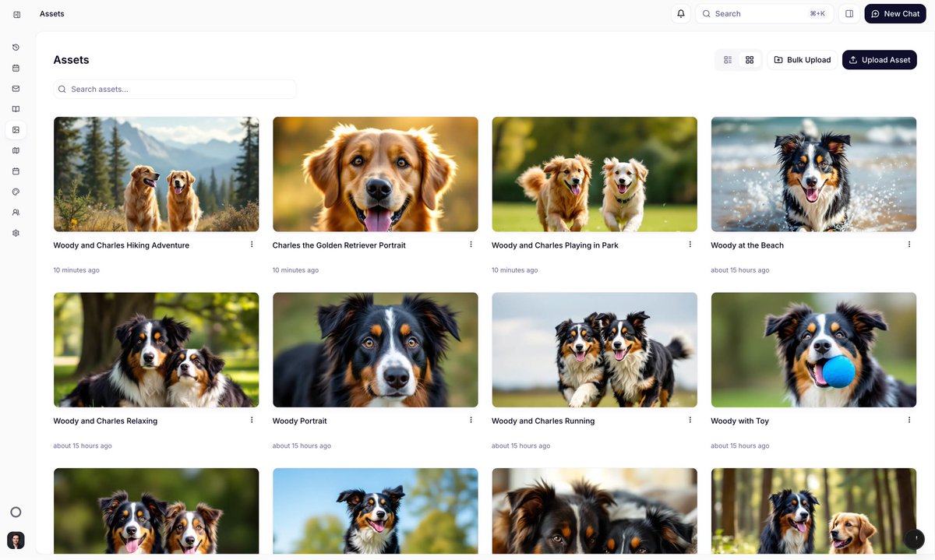
Task: Open the Woody Portrait thumbnail
Action: click(x=376, y=350)
